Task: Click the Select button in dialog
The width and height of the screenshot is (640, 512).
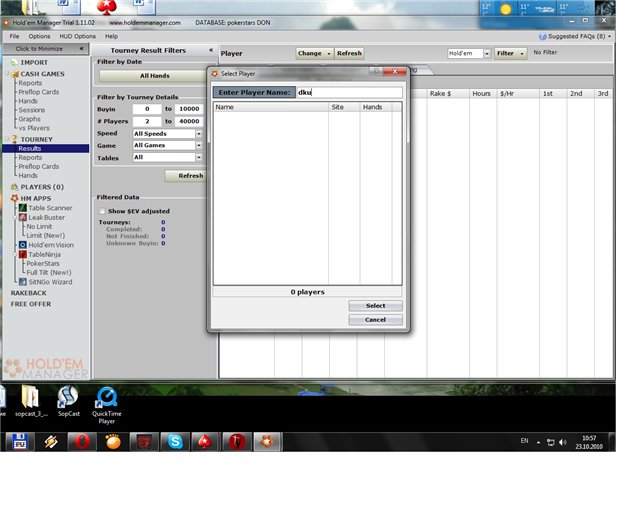Action: (x=376, y=305)
